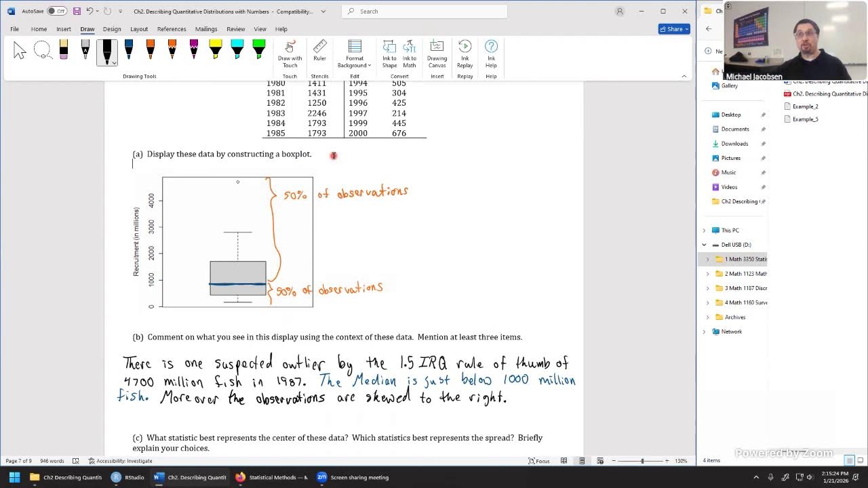Select the arrow Select Objects tool

click(x=20, y=51)
